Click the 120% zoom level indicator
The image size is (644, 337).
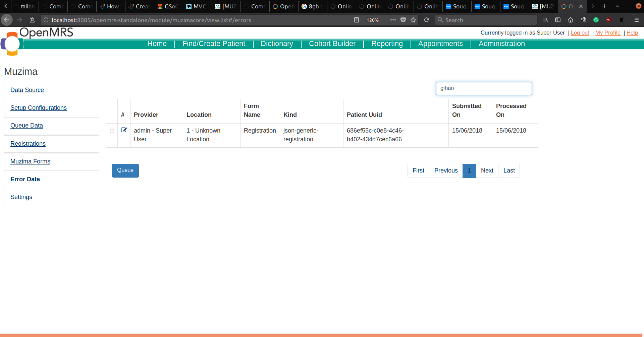click(x=373, y=20)
